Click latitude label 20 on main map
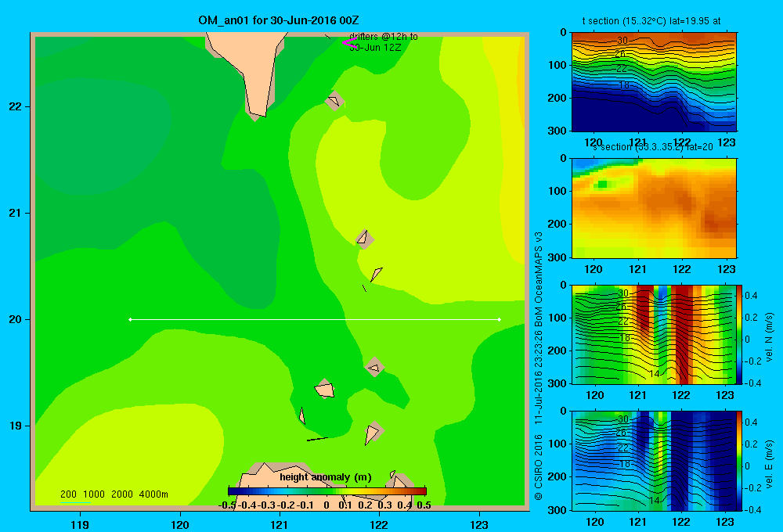 pyautogui.click(x=16, y=319)
